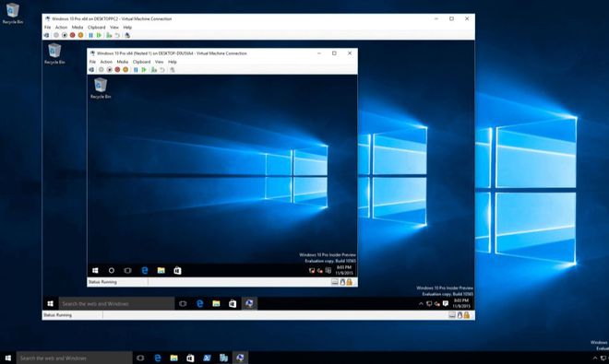Image resolution: width=609 pixels, height=364 pixels.
Task: Click Checkpoint icon in outer DESKTOPPC2 toolbar
Action: pyautogui.click(x=109, y=35)
